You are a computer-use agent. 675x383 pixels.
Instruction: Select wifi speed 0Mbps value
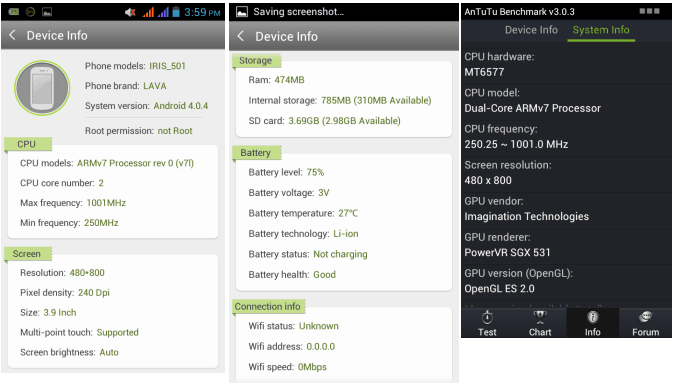click(x=313, y=367)
